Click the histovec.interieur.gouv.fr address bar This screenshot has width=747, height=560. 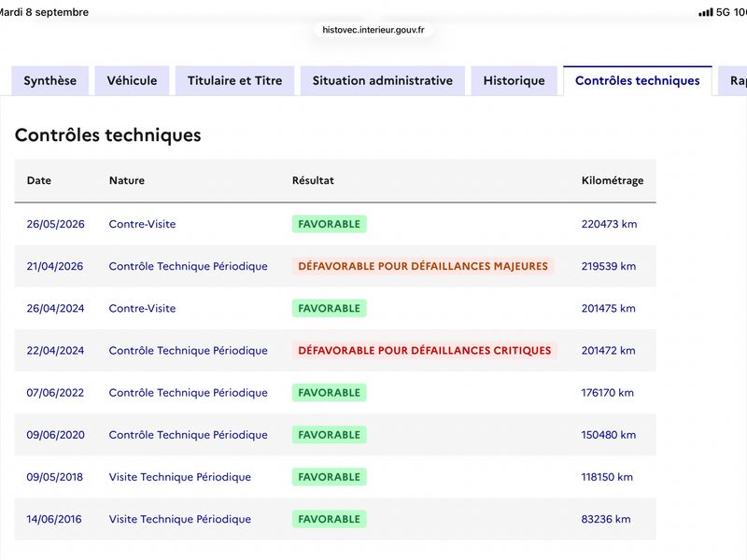click(373, 30)
